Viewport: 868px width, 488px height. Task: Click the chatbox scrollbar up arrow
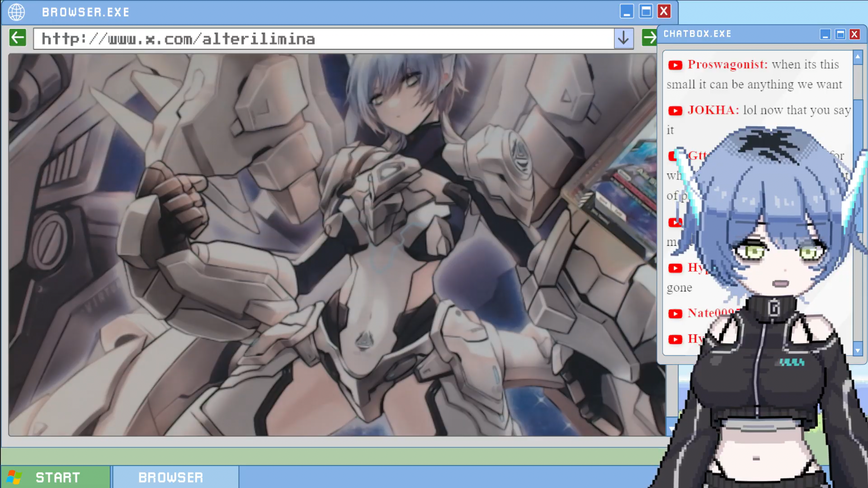tap(858, 57)
